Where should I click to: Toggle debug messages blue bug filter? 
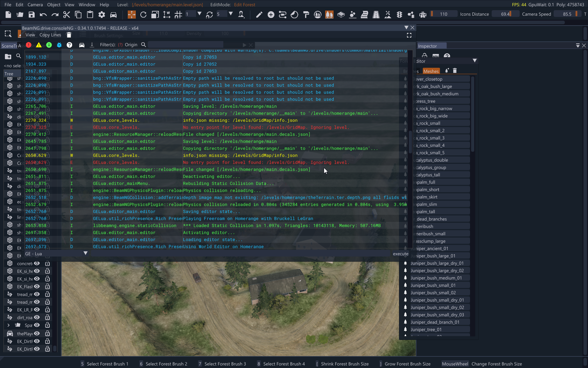point(59,45)
